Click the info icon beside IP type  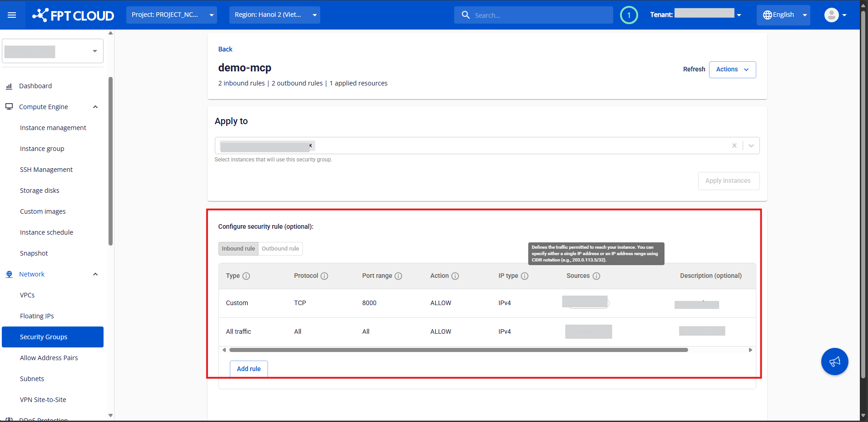click(x=525, y=276)
